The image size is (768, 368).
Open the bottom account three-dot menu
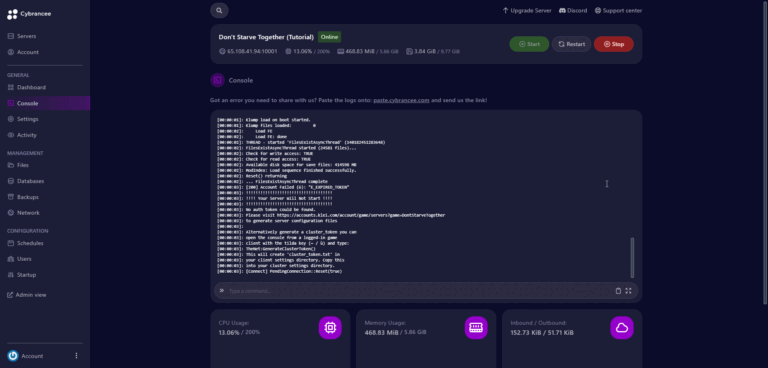pyautogui.click(x=76, y=356)
